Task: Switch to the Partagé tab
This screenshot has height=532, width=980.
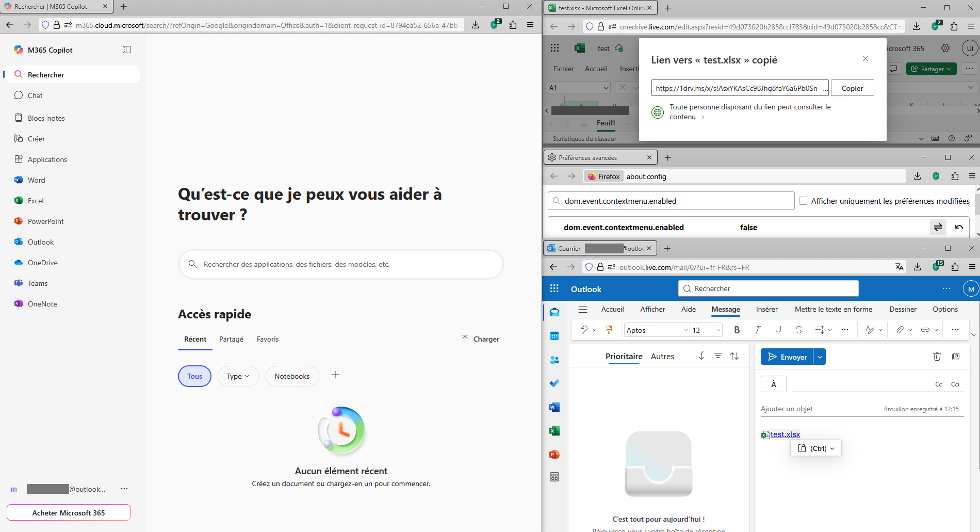Action: (231, 339)
